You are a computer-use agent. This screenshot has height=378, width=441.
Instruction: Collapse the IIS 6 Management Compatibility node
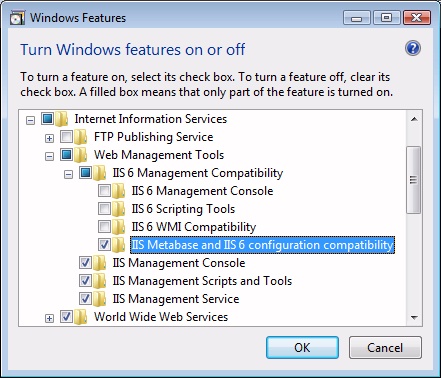(x=68, y=174)
